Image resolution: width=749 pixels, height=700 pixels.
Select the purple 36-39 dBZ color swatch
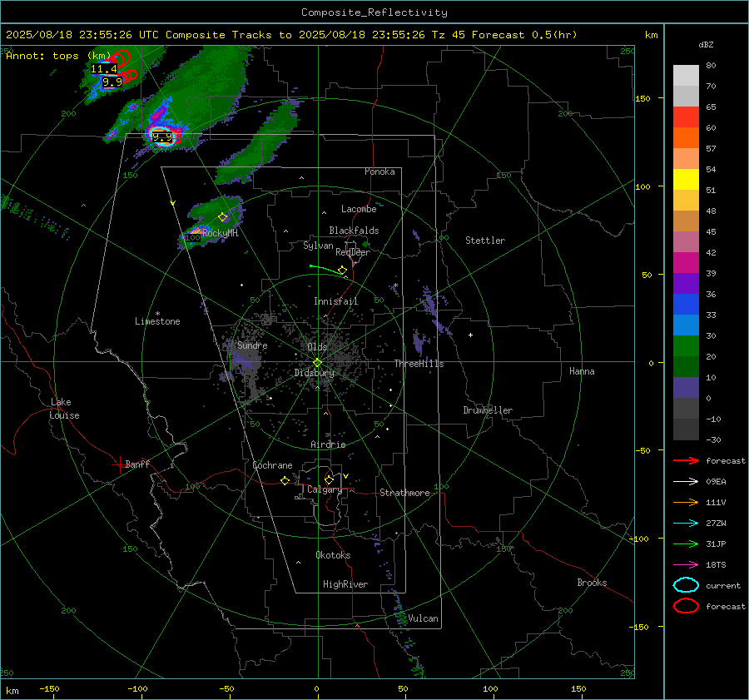click(686, 283)
